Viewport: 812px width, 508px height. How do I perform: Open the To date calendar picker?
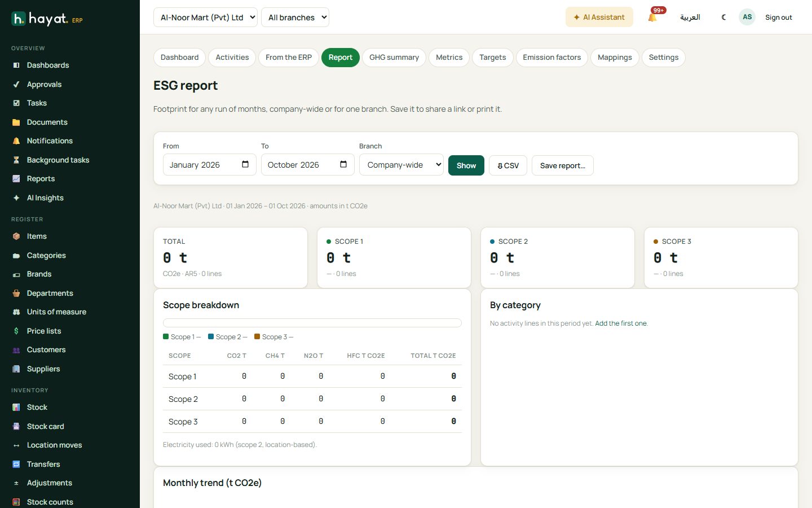pyautogui.click(x=343, y=165)
